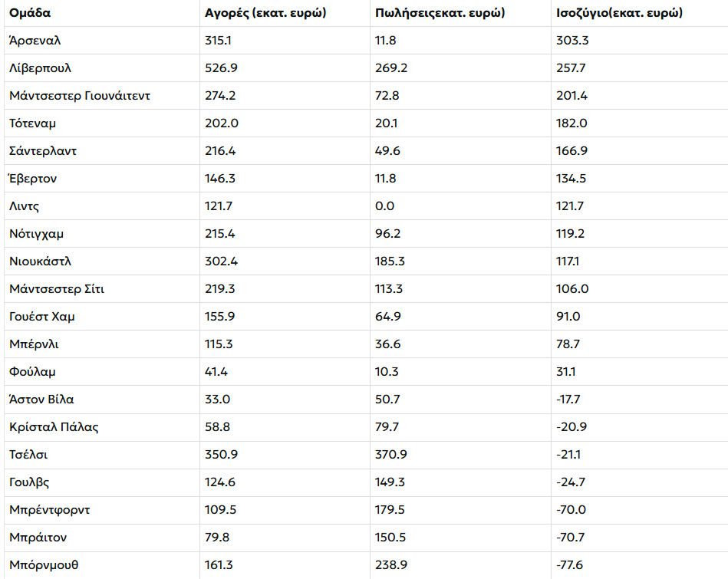Click Νότιγχαμ purchases value 215.4
Image resolution: width=728 pixels, height=579 pixels.
220,234
